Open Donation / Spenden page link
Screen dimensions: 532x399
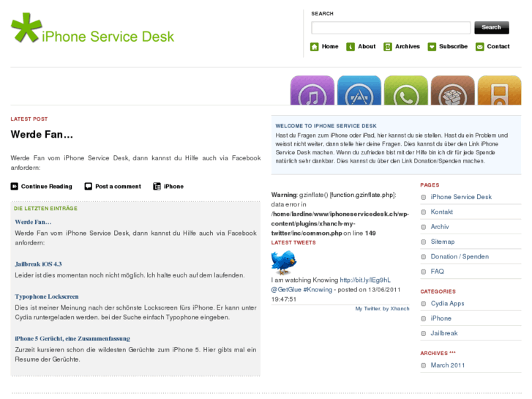point(460,257)
